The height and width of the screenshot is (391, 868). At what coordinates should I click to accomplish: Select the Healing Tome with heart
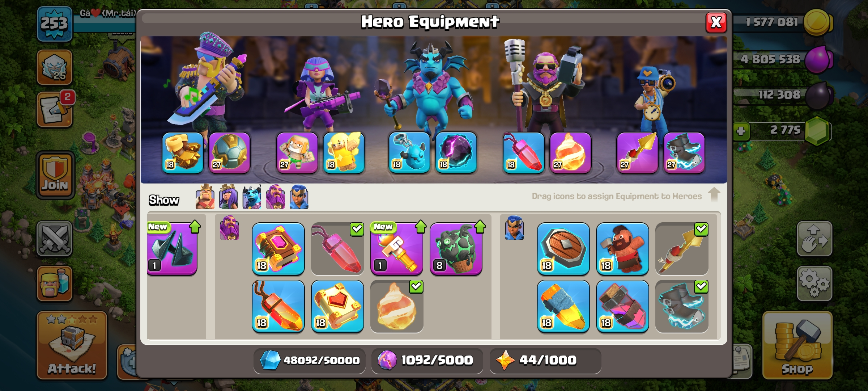click(337, 306)
